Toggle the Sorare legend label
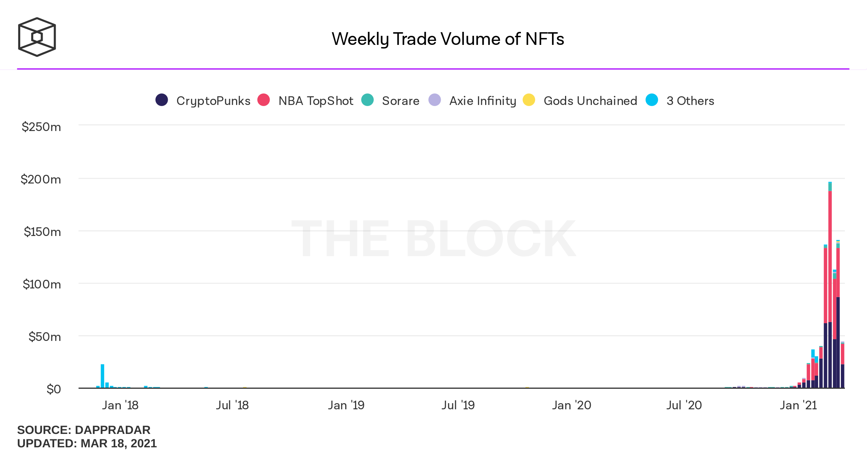This screenshot has width=868, height=456. pyautogui.click(x=401, y=101)
